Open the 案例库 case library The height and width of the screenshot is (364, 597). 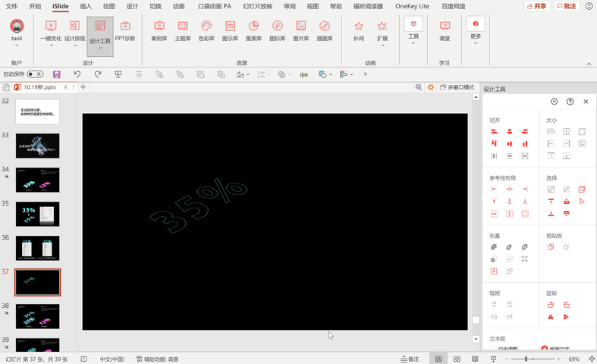(159, 30)
